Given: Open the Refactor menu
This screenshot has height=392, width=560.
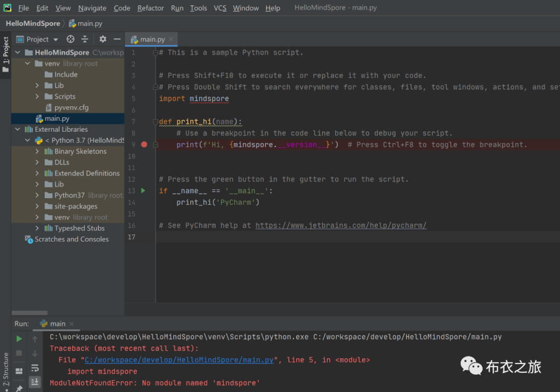Looking at the screenshot, I should click(150, 8).
